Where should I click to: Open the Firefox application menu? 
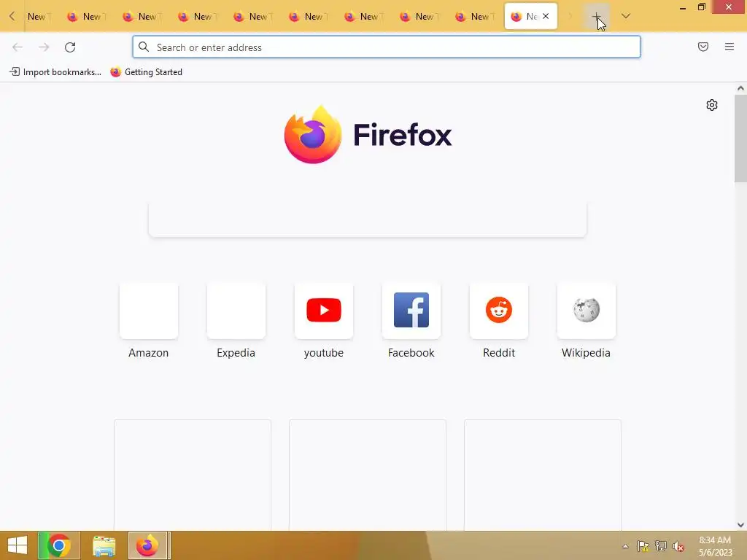[729, 47]
